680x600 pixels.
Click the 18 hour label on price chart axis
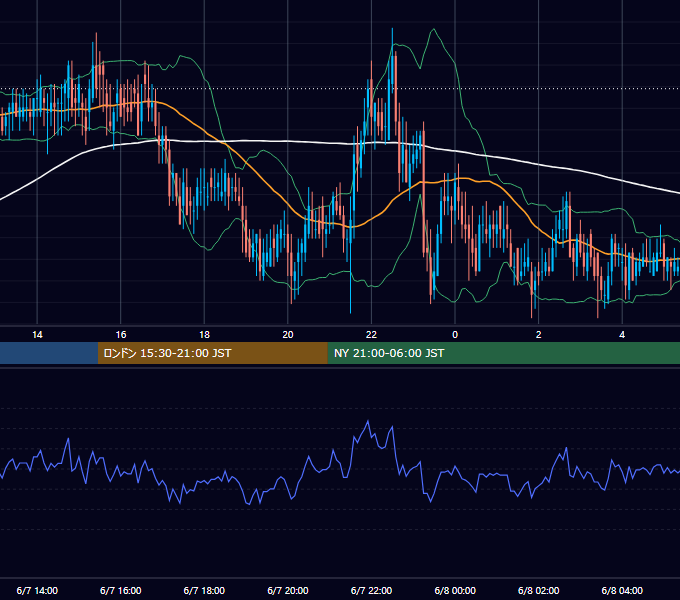point(204,335)
